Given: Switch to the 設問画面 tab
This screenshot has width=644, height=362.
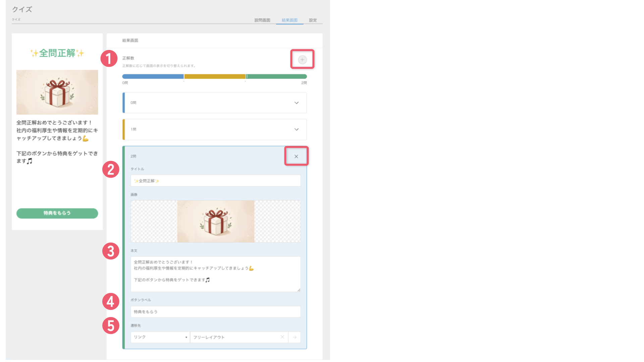Looking at the screenshot, I should [262, 20].
